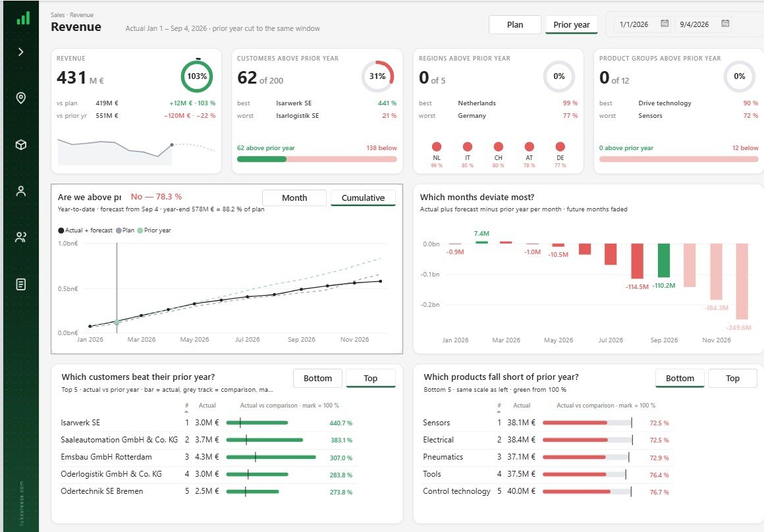Image resolution: width=764 pixels, height=532 pixels.
Task: Select the Isarwerk SE customer row
Action: (206, 423)
